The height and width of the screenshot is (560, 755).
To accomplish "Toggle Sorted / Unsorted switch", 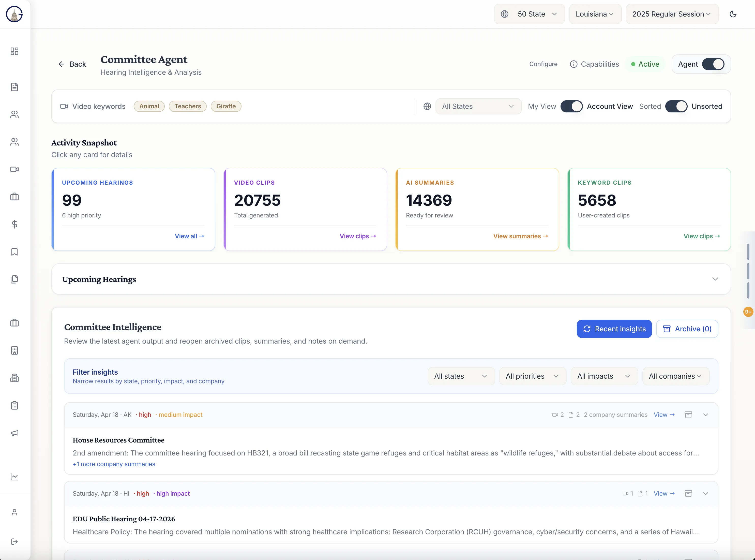I will pyautogui.click(x=676, y=106).
